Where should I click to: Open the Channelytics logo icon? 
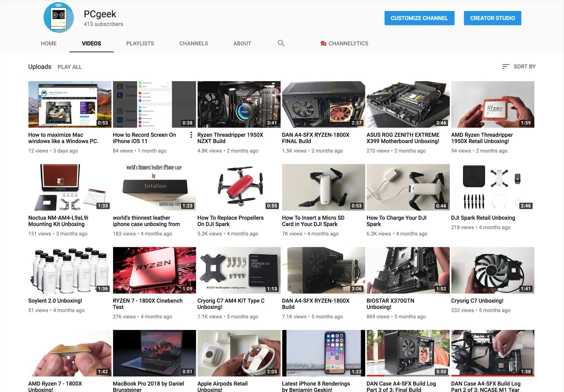tap(323, 43)
